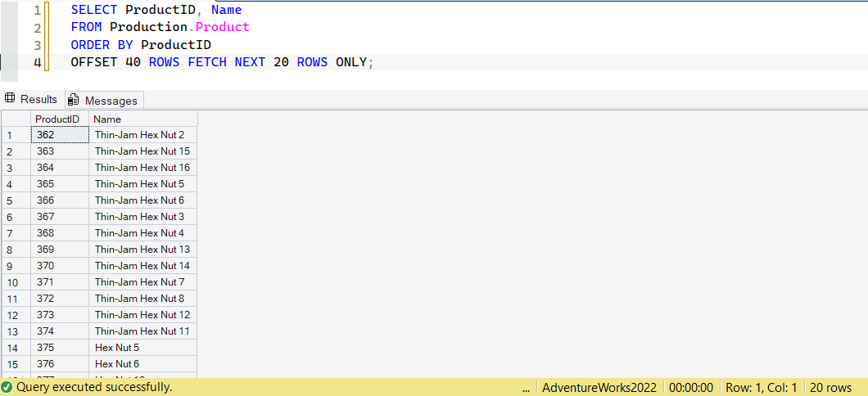
Task: Select ProductID cell 365
Action: pos(60,183)
